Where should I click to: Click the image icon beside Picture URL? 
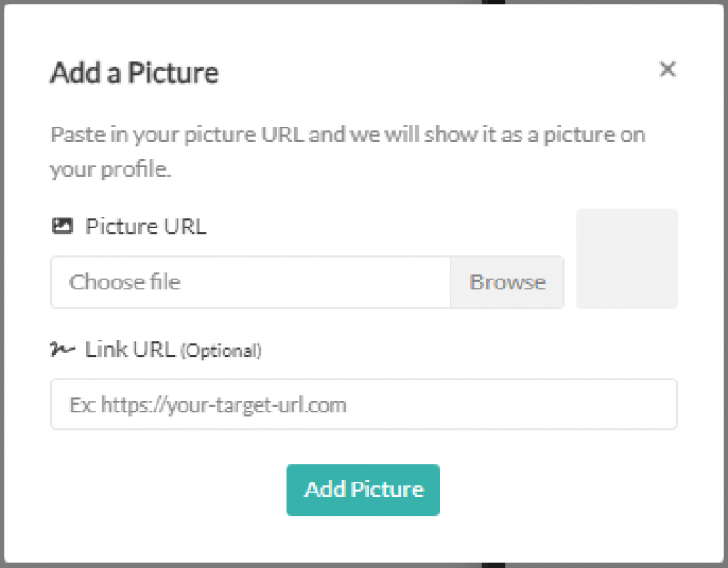tap(62, 227)
